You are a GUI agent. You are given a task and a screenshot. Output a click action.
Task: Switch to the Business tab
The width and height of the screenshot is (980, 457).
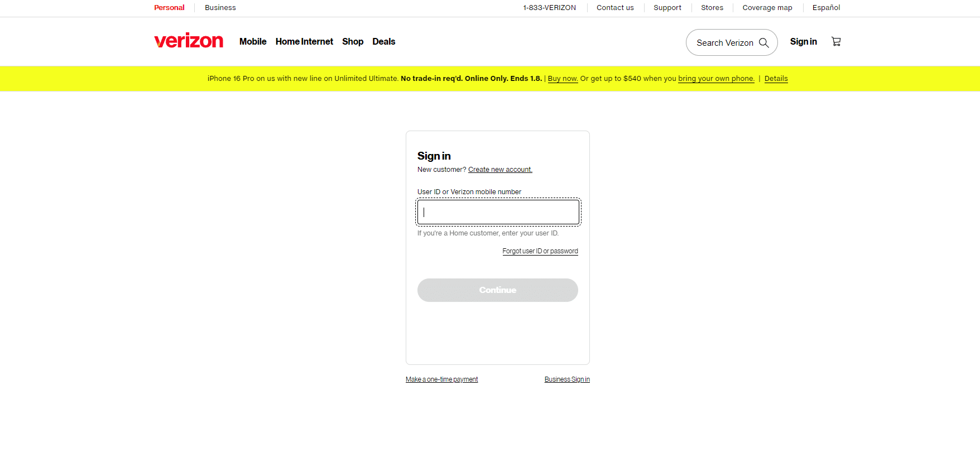(220, 8)
